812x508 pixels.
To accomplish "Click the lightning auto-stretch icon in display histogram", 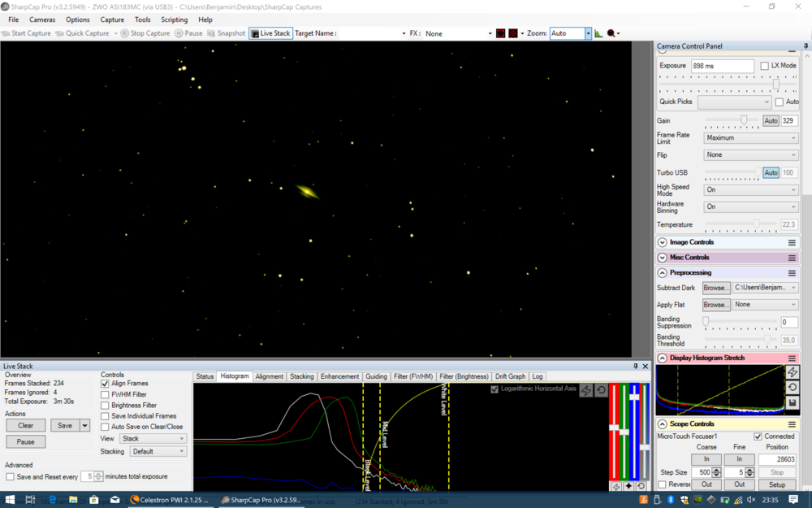I will (793, 372).
